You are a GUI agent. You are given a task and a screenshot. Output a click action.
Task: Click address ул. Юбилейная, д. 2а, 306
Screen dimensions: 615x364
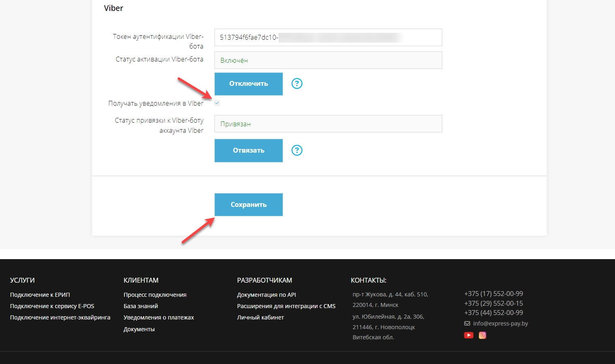(x=388, y=317)
